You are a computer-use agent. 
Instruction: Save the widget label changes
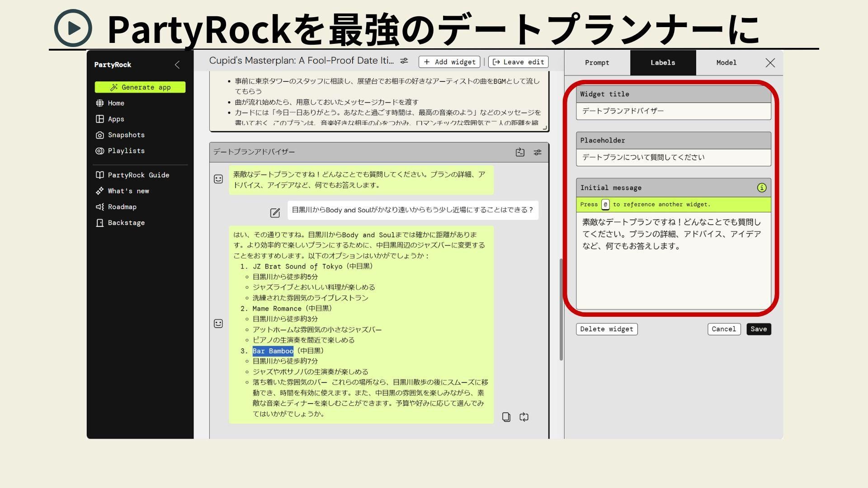coord(759,329)
